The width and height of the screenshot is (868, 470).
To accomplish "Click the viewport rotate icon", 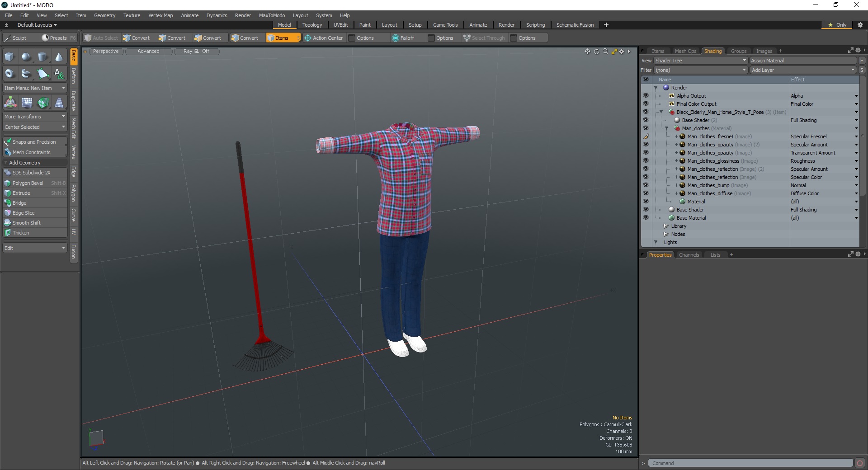I will (596, 52).
